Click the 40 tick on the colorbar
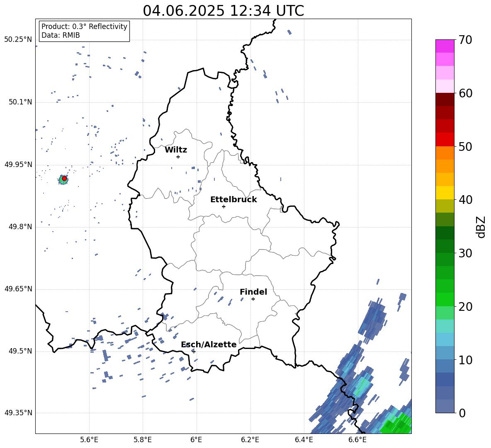The width and height of the screenshot is (491, 448). click(465, 200)
